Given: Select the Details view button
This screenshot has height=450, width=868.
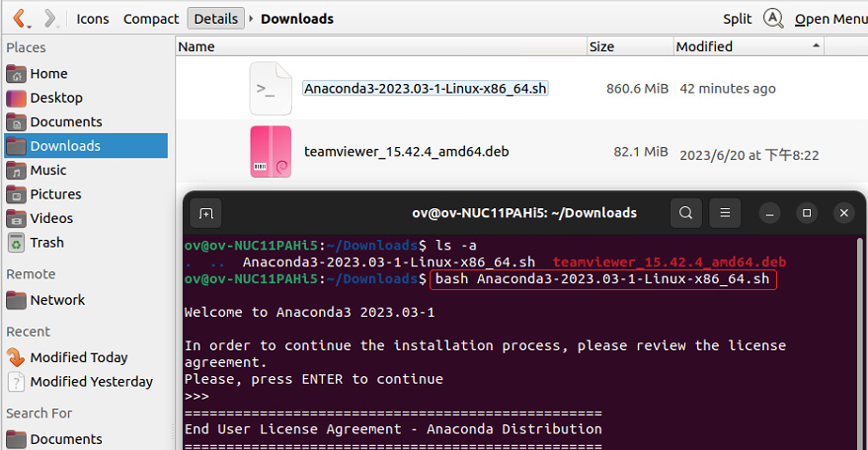Looking at the screenshot, I should [x=216, y=19].
